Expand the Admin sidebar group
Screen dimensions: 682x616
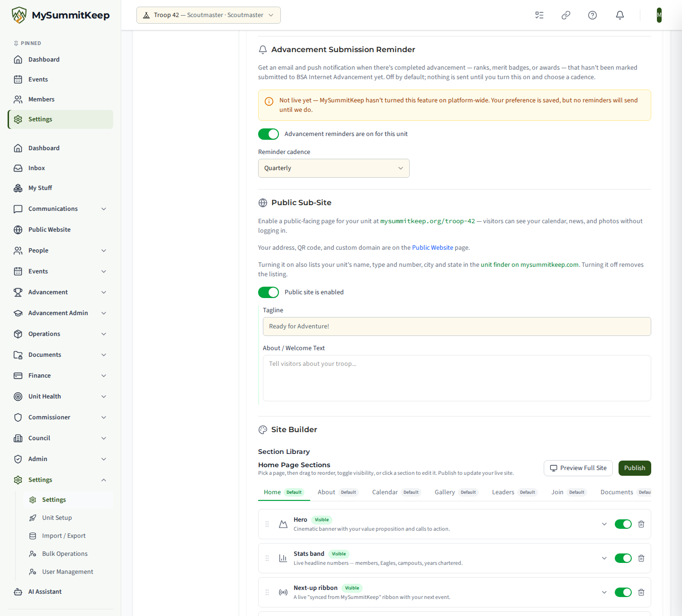[x=60, y=459]
